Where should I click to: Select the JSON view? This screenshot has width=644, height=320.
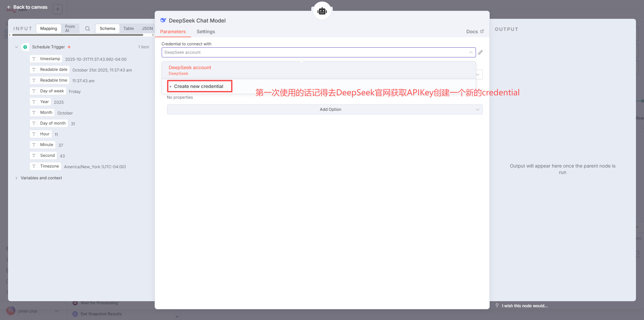coord(147,29)
